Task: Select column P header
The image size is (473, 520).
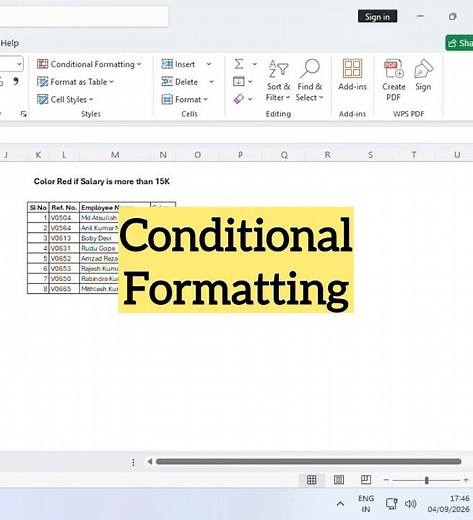Action: click(240, 155)
